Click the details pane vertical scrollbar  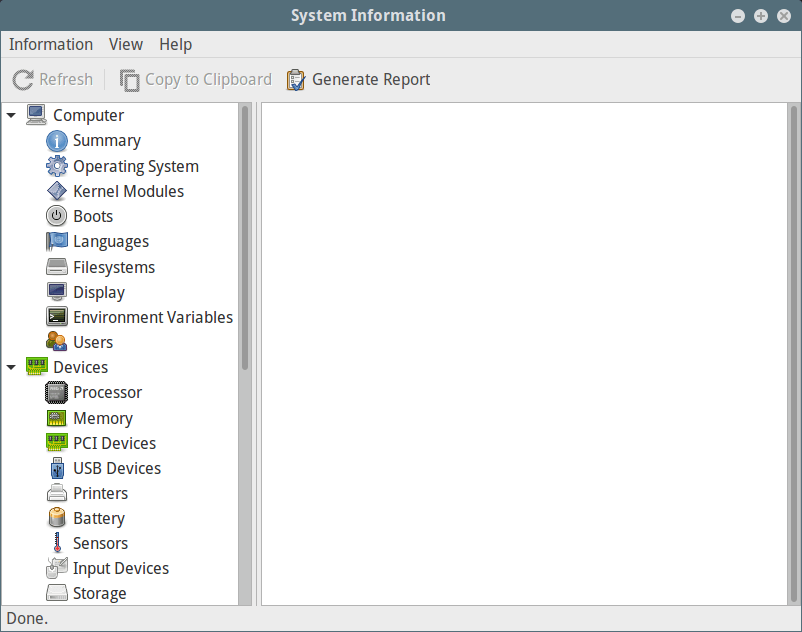pyautogui.click(x=794, y=354)
